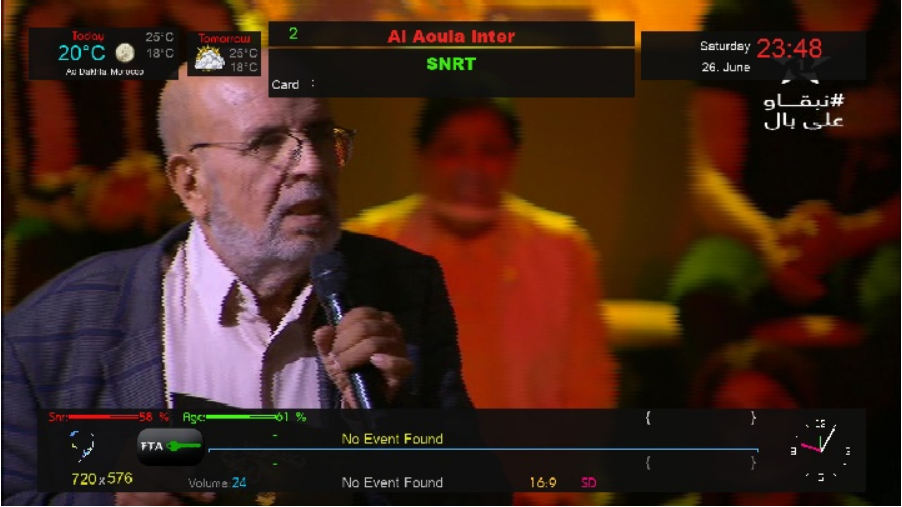Click the blue event progress line
902x507 pixels.
click(x=483, y=449)
